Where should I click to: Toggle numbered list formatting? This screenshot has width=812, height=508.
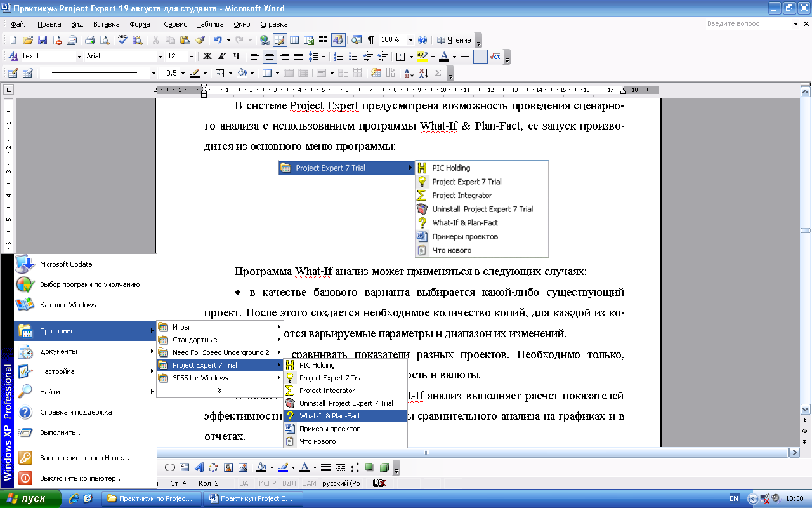tap(339, 57)
